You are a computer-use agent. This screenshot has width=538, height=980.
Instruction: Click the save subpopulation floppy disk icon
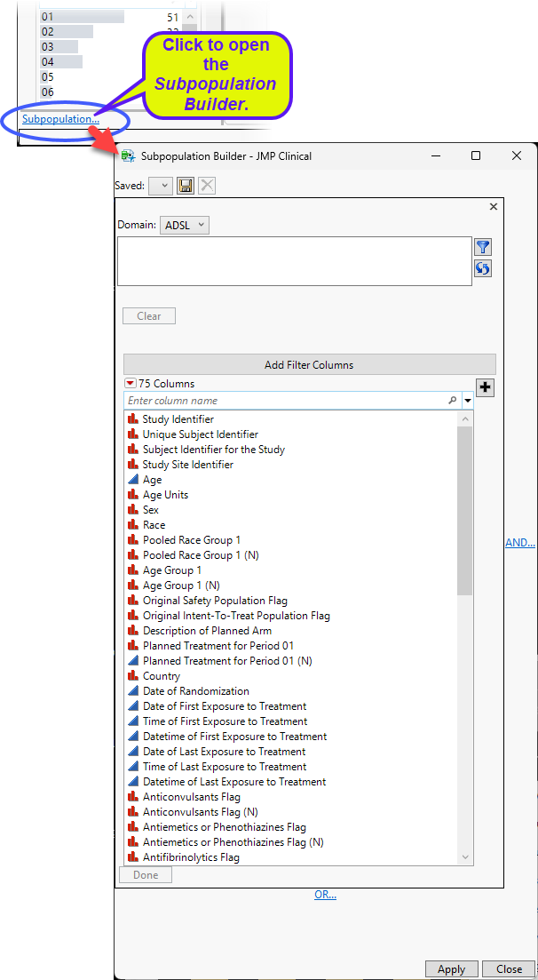click(186, 186)
